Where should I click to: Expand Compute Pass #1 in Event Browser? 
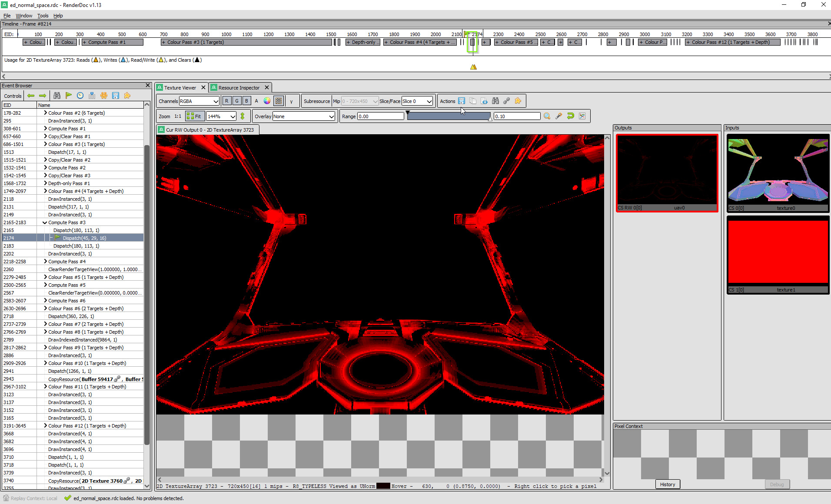[45, 128]
